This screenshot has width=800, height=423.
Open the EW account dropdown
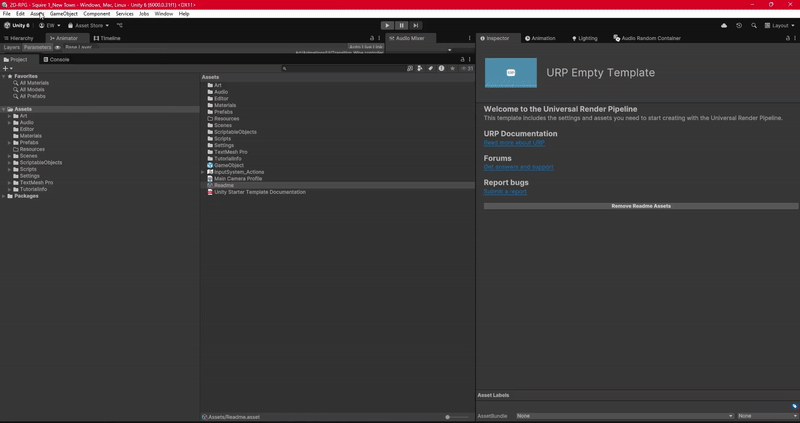point(49,26)
